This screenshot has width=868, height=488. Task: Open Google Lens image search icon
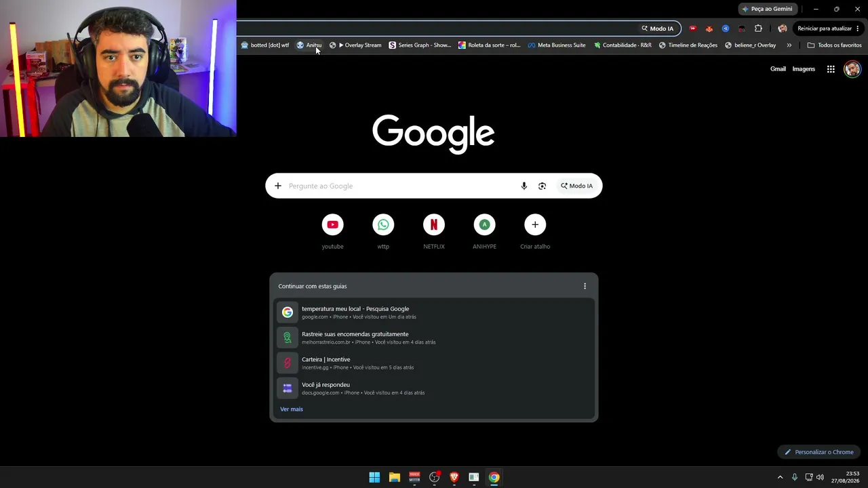542,186
